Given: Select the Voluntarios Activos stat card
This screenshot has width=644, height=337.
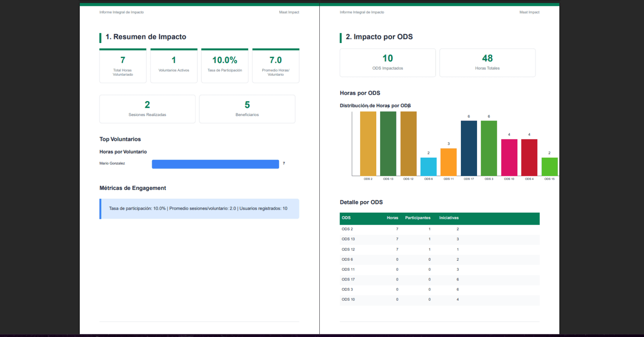Looking at the screenshot, I should 174,66.
